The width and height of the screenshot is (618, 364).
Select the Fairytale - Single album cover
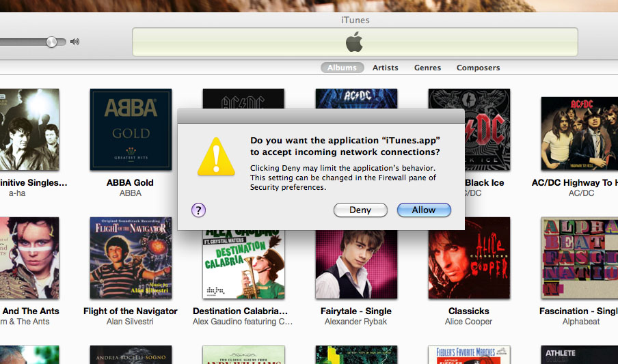(356, 264)
